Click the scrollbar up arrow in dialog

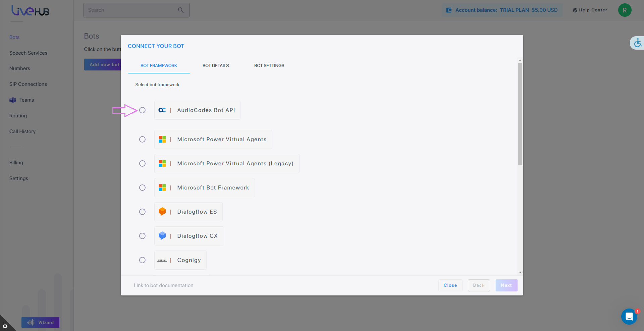pyautogui.click(x=520, y=61)
